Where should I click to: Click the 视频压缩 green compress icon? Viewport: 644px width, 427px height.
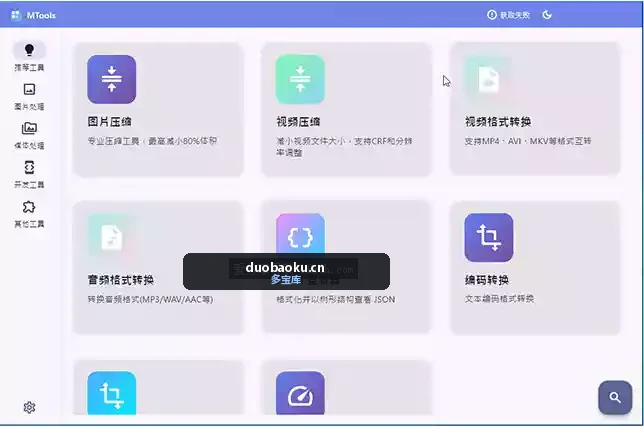point(300,79)
